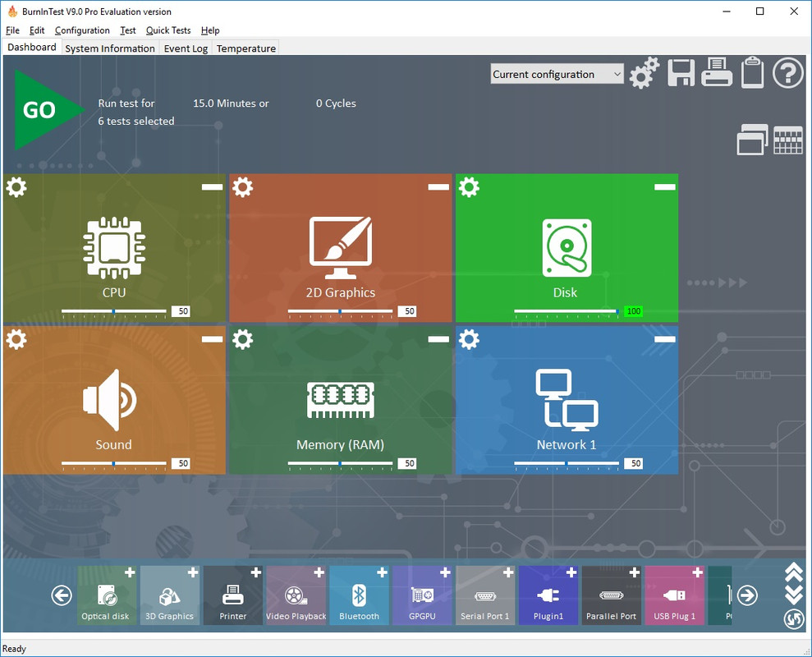
Task: Click the grid layout view icon
Action: pos(787,140)
